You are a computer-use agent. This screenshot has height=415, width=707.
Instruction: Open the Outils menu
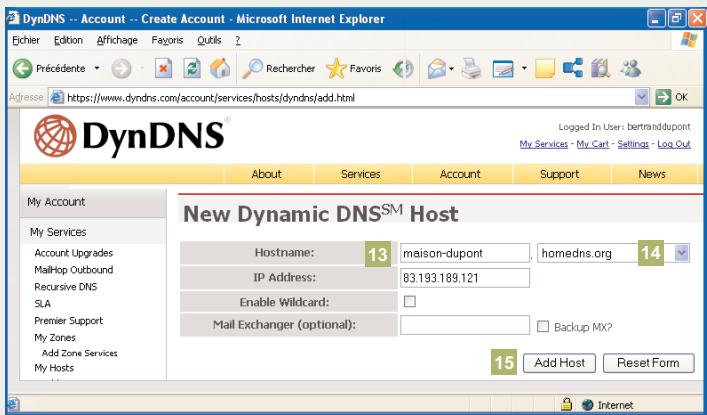[209, 40]
